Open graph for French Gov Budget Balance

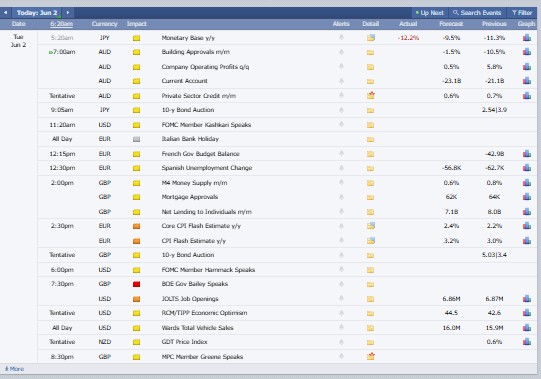pos(527,154)
